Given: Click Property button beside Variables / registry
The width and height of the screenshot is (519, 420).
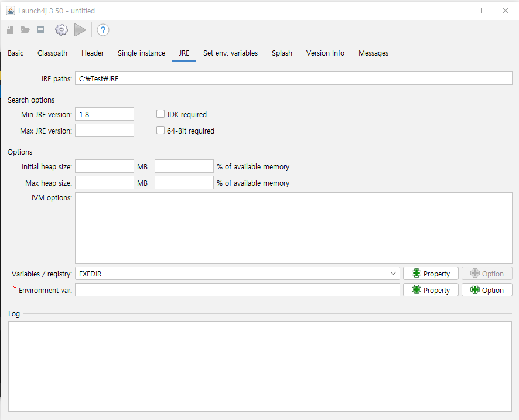Looking at the screenshot, I should tap(431, 274).
